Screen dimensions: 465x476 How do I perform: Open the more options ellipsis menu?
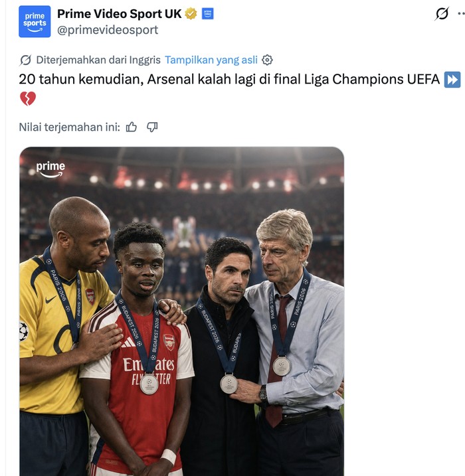point(462,14)
